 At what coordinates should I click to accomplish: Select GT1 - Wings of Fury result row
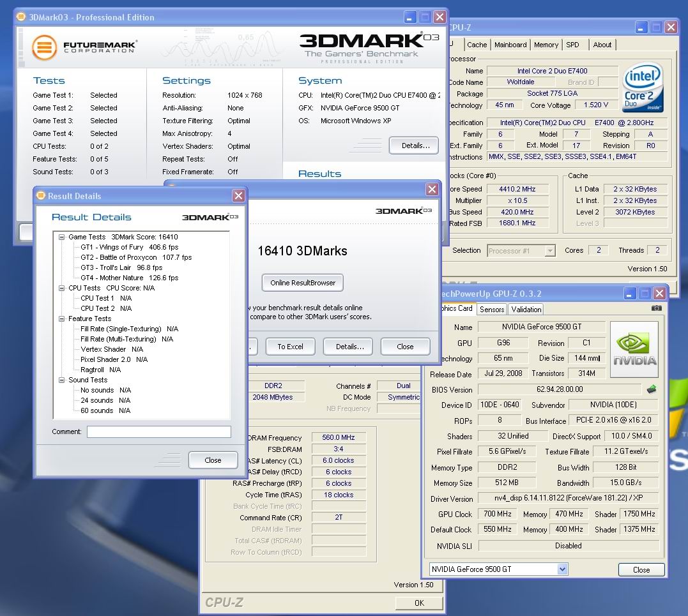pos(130,247)
